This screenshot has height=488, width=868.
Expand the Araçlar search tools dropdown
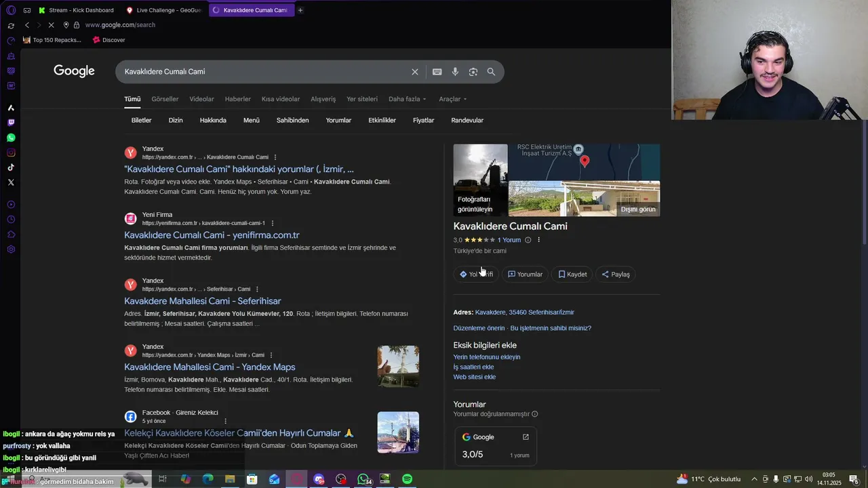pyautogui.click(x=452, y=99)
